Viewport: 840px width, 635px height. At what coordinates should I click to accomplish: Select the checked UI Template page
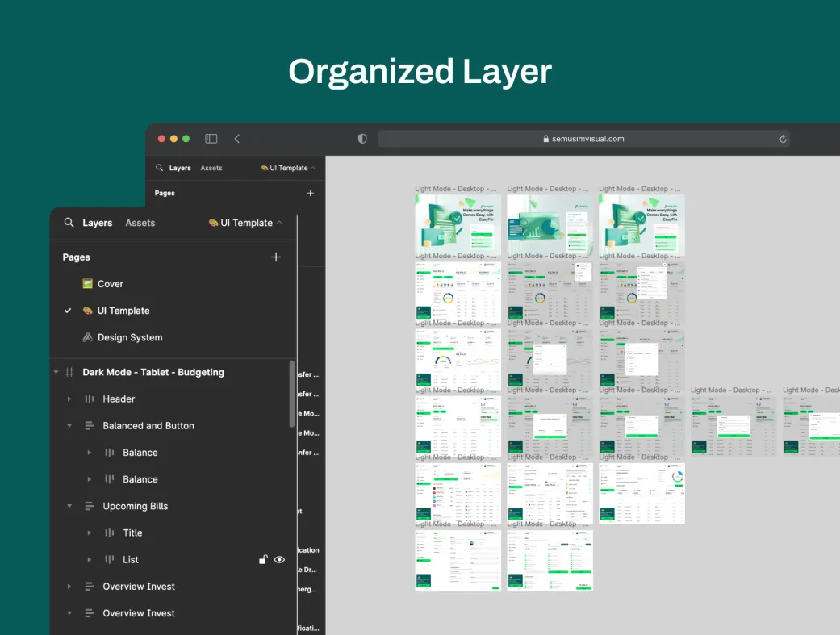(x=123, y=311)
